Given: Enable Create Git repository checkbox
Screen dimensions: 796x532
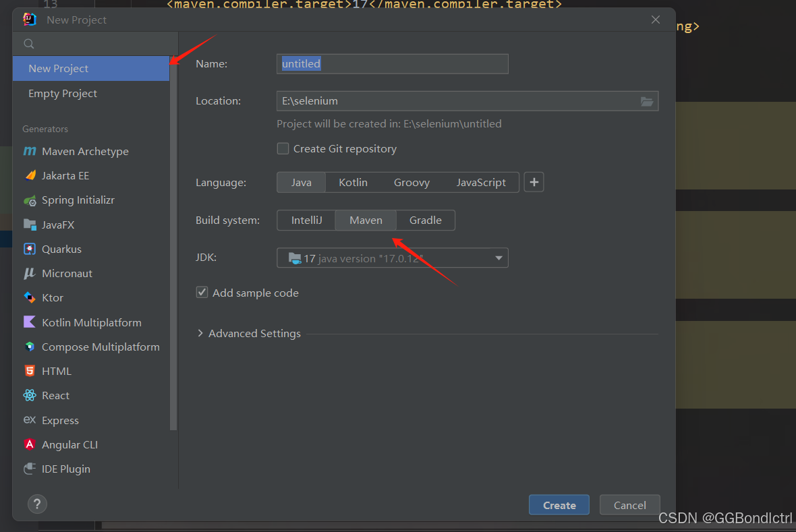Looking at the screenshot, I should [283, 149].
